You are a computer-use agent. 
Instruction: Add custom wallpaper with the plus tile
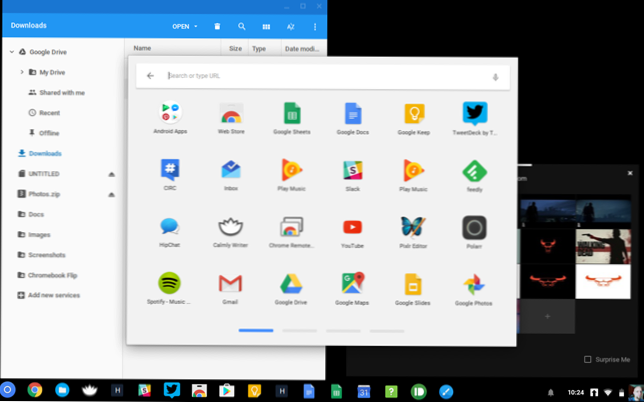[x=547, y=316]
